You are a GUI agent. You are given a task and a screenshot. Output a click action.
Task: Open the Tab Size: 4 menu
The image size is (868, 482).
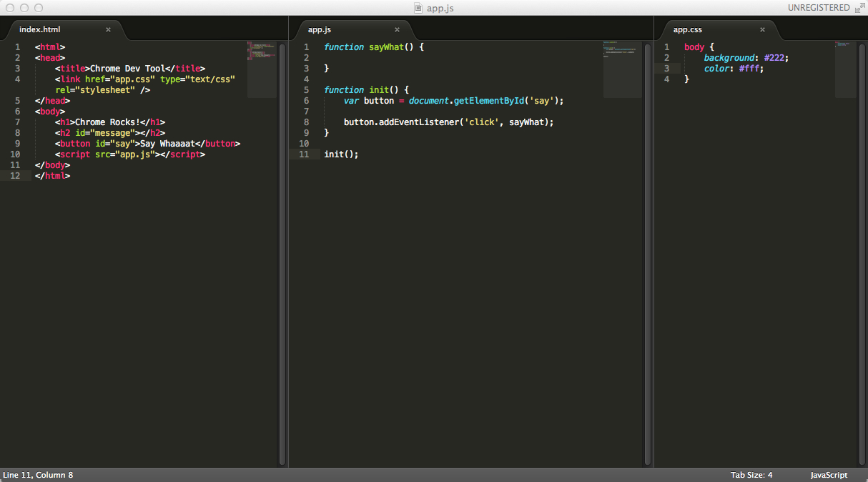(x=751, y=475)
